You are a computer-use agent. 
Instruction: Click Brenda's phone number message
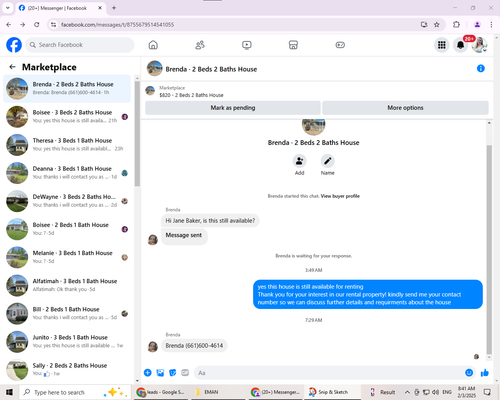pyautogui.click(x=194, y=346)
